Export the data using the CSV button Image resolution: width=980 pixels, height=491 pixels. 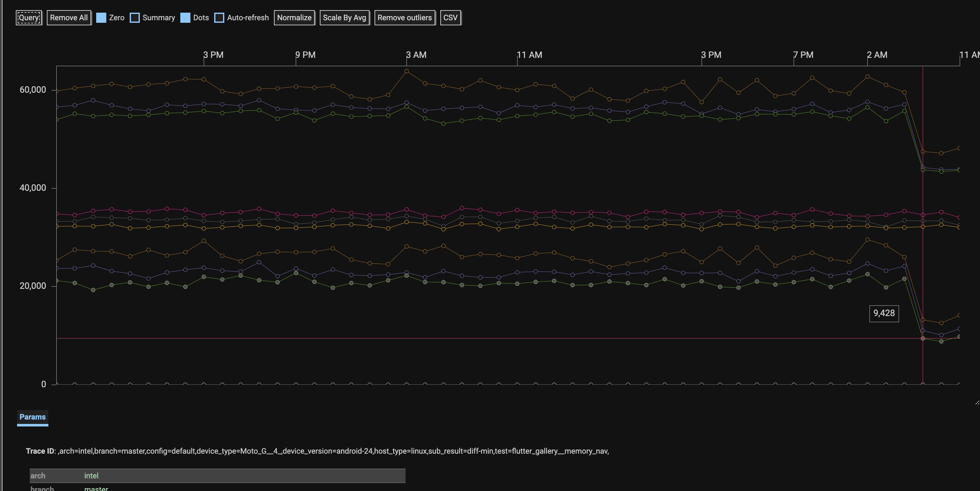(450, 17)
